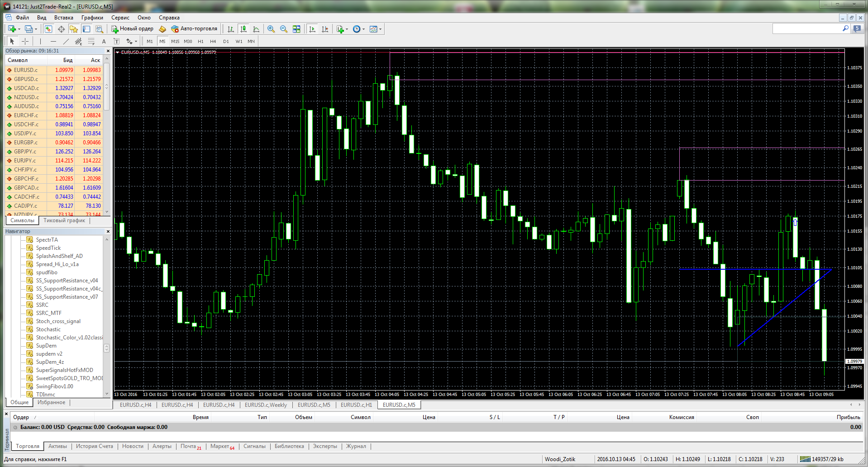Click the Zoom In magnifier icon
868x467 pixels.
[271, 29]
